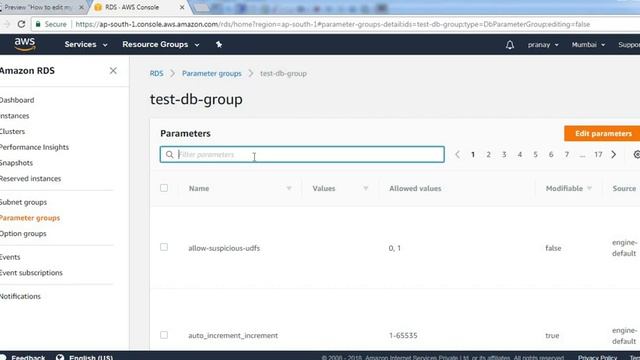Close the Amazon RDS sidebar
Image resolution: width=640 pixels, height=360 pixels.
pos(113,71)
